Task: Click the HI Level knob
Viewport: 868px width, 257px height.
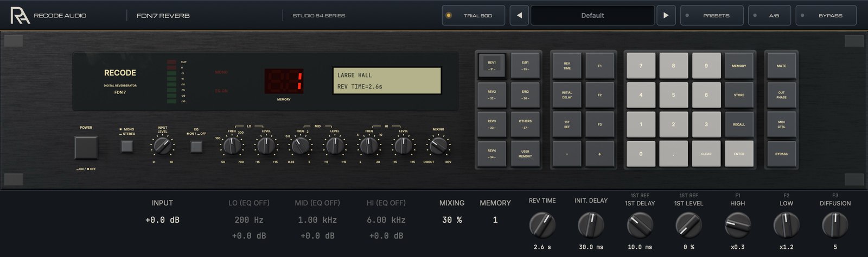Action: click(403, 146)
